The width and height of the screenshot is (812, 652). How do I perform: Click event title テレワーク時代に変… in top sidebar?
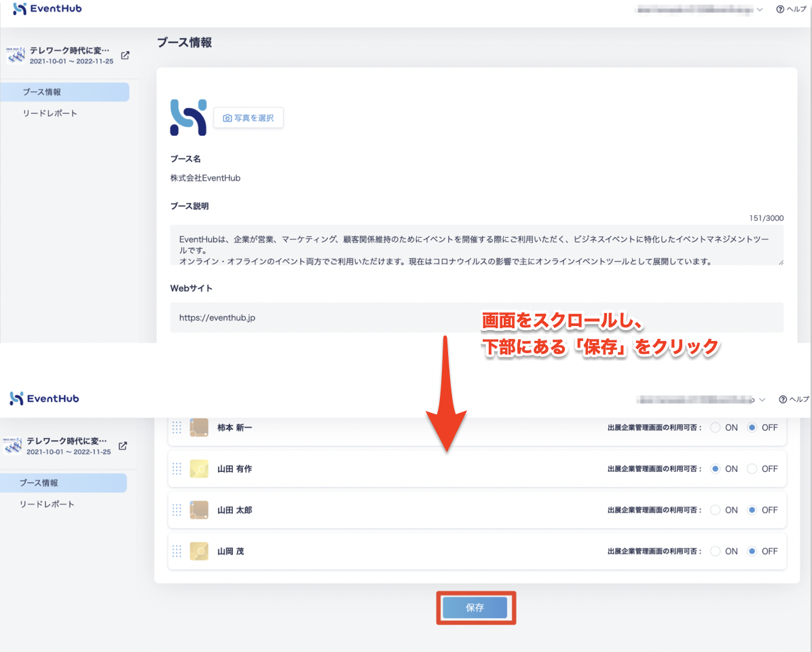(x=69, y=50)
